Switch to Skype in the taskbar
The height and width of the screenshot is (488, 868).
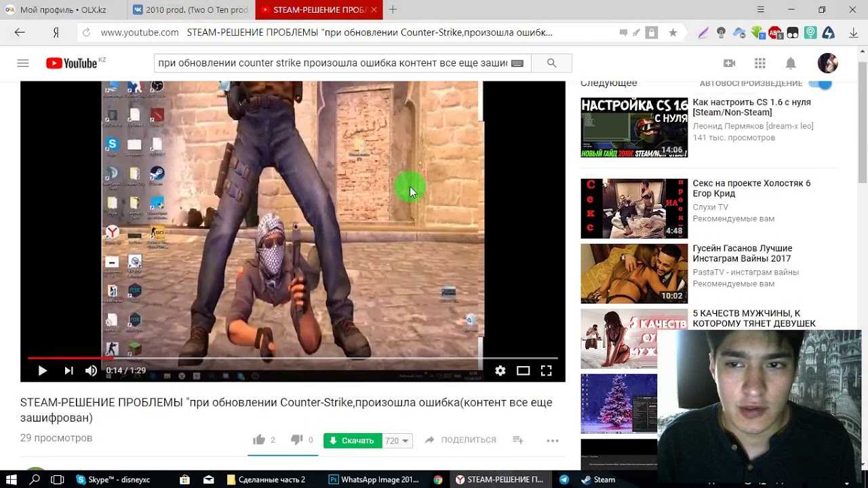[x=113, y=479]
